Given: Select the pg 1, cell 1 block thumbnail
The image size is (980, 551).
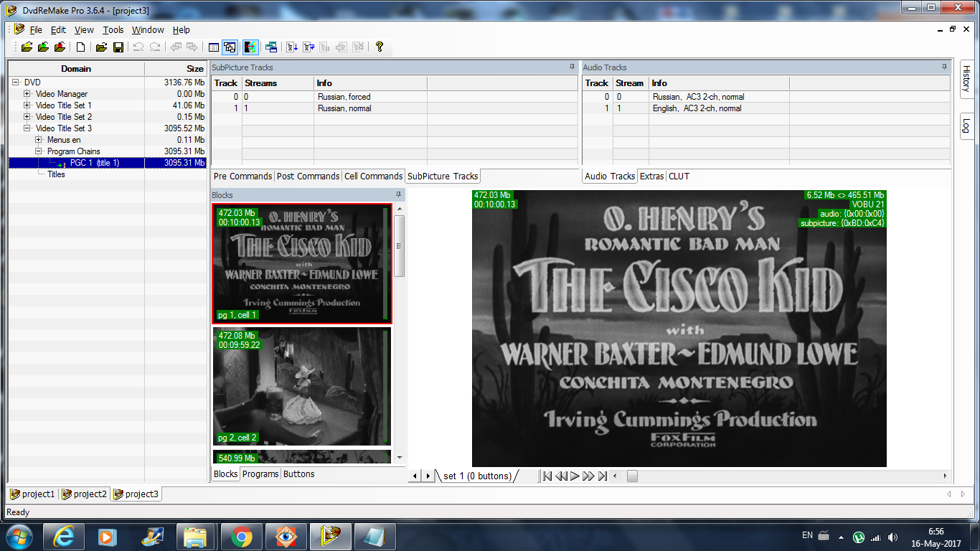Looking at the screenshot, I should [x=302, y=263].
